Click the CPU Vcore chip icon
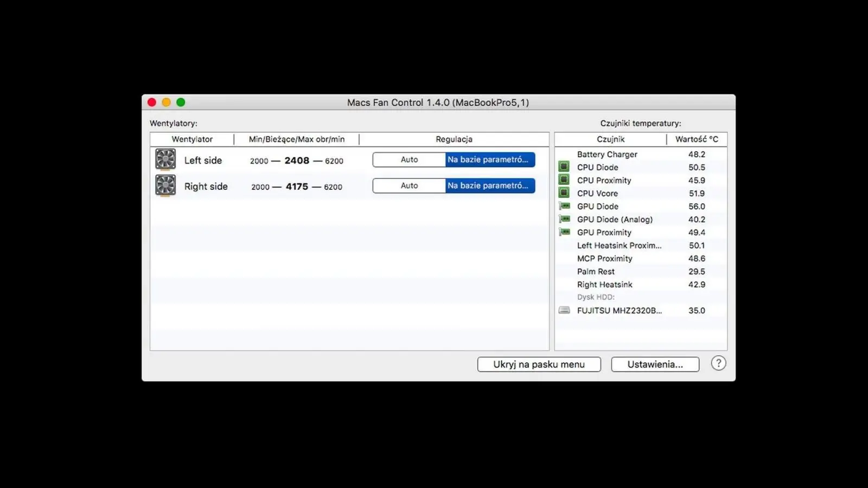 tap(564, 193)
